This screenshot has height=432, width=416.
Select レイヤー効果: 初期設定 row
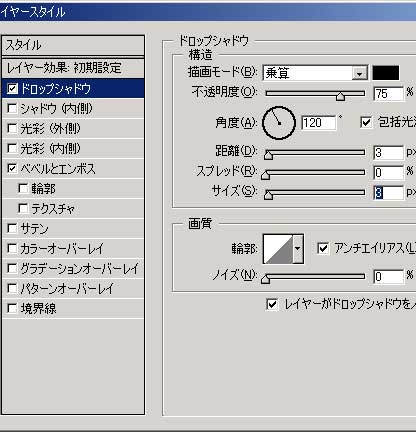73,68
